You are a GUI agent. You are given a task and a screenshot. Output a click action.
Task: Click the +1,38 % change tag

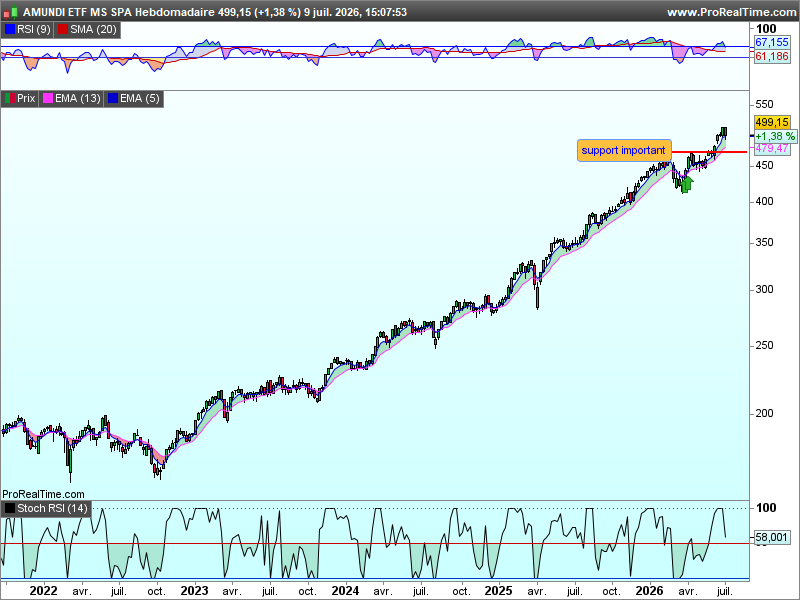(x=774, y=136)
